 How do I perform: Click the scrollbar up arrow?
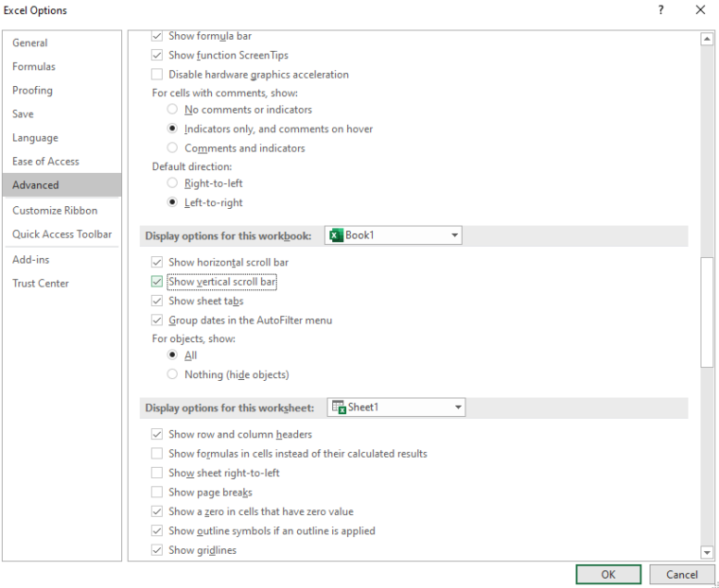706,39
